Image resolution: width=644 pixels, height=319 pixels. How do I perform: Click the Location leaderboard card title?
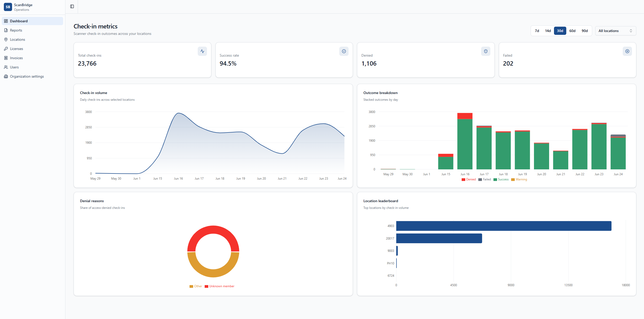[x=381, y=201]
